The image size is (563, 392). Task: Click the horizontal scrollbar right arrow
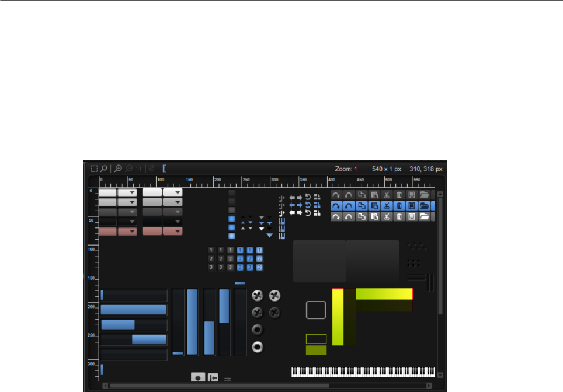[429, 386]
